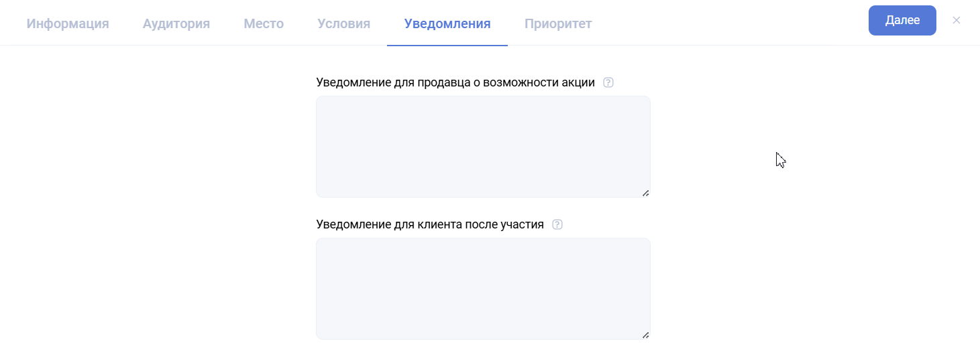Click the client notification textarea resize handle
Screen dimensions: 980x351
pos(645,335)
